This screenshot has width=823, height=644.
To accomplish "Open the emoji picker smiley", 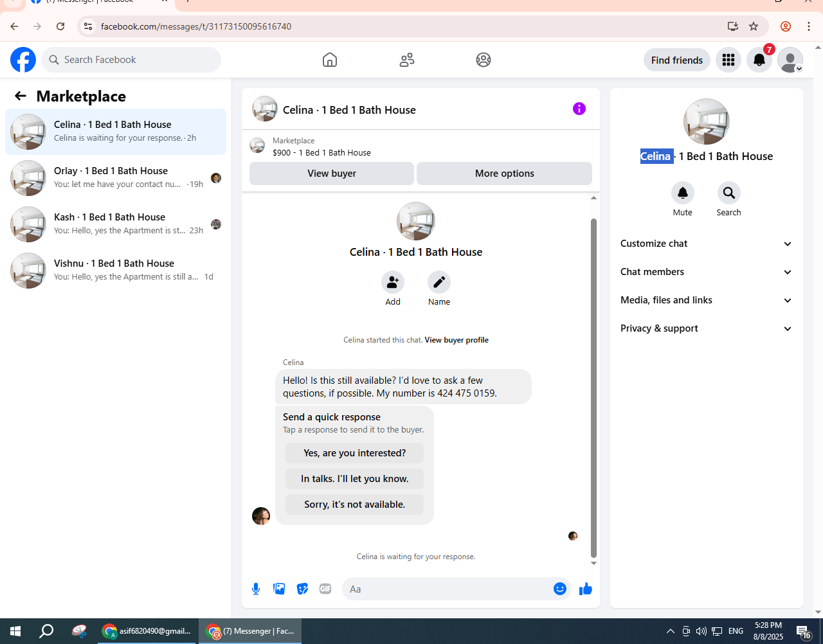I will [x=560, y=589].
